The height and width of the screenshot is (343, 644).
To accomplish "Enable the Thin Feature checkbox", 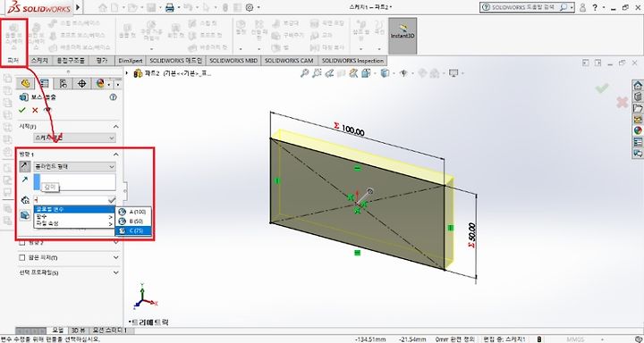I will tap(22, 257).
